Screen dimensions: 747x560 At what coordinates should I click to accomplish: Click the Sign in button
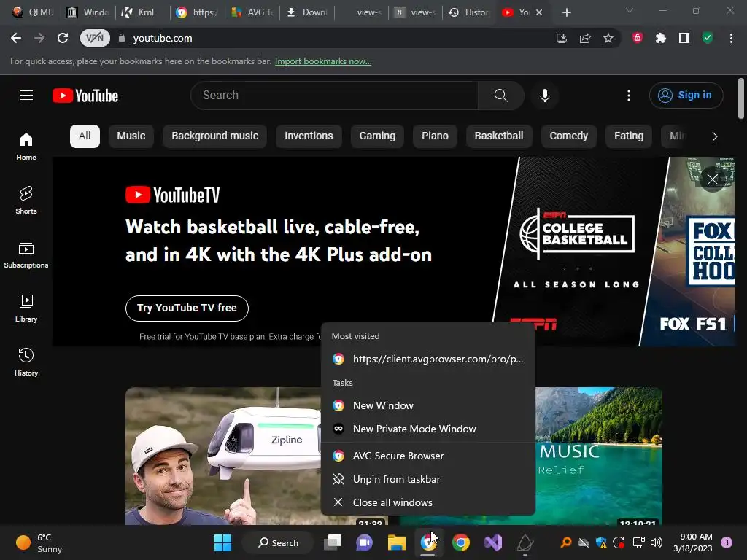686,96
